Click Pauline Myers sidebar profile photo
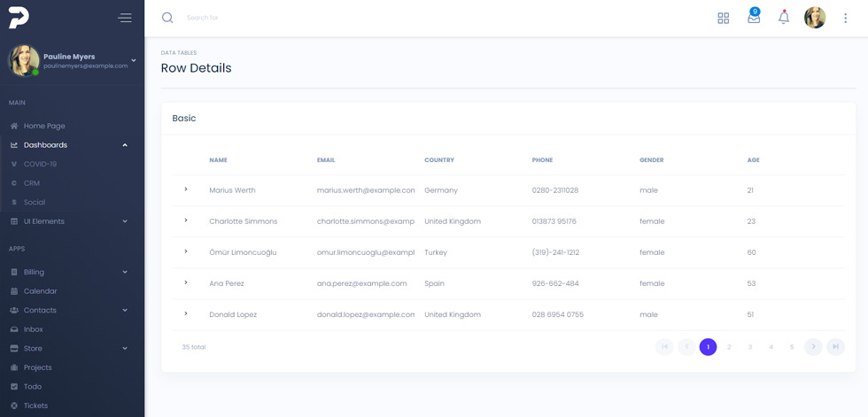 [23, 60]
